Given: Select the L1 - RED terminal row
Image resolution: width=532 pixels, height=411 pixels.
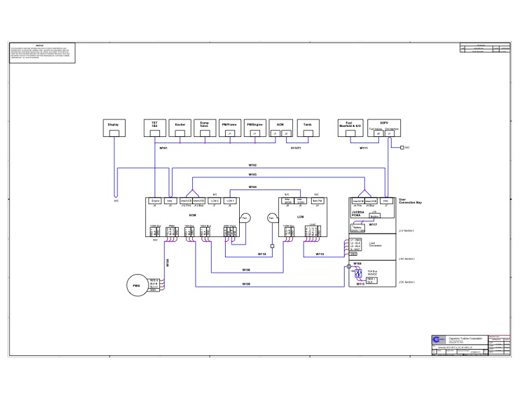Looking at the screenshot, I should pyautogui.click(x=355, y=240).
